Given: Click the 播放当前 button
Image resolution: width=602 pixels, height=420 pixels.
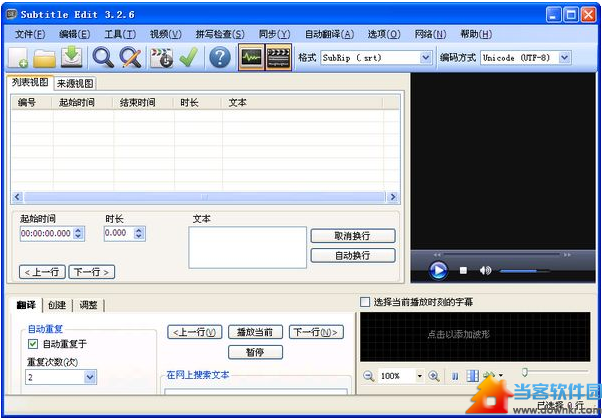Looking at the screenshot, I should pyautogui.click(x=255, y=332).
